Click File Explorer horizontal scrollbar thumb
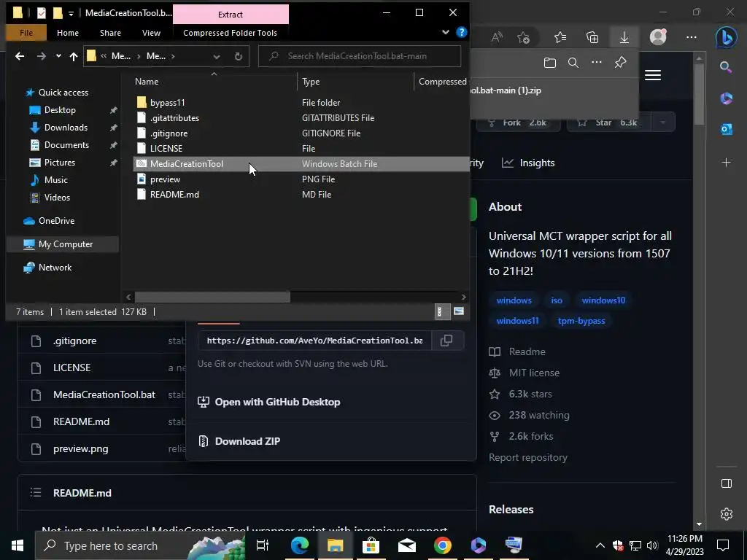The height and width of the screenshot is (560, 747). [x=212, y=297]
